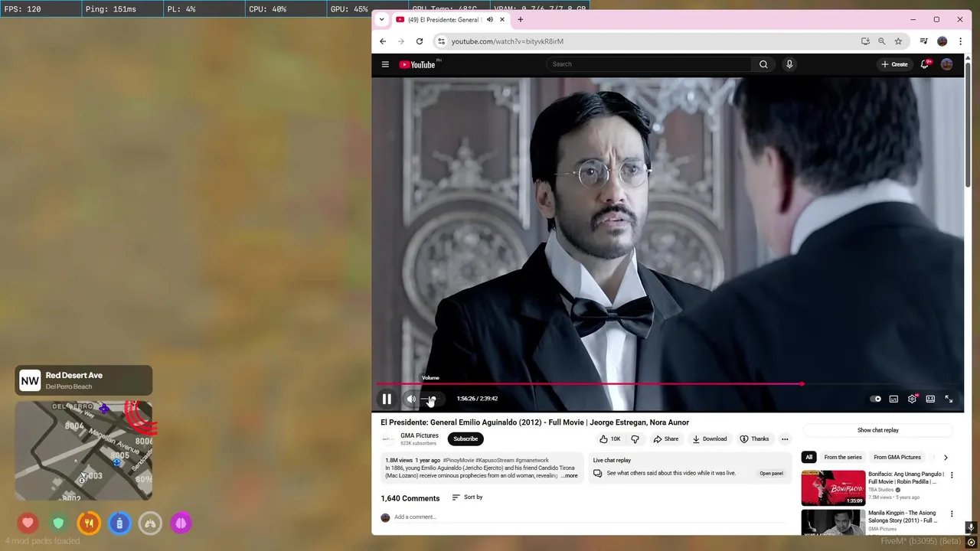Toggle theater mode in the player
The image size is (980, 551).
[930, 399]
